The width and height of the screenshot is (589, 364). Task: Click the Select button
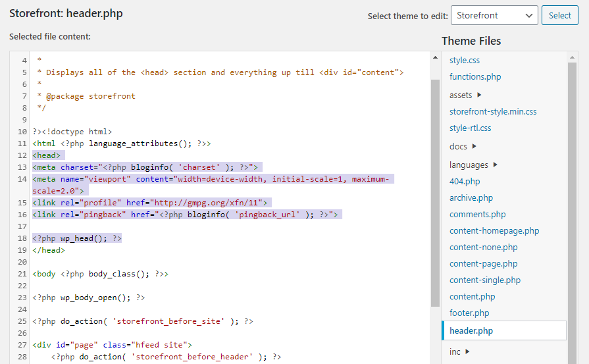(559, 15)
